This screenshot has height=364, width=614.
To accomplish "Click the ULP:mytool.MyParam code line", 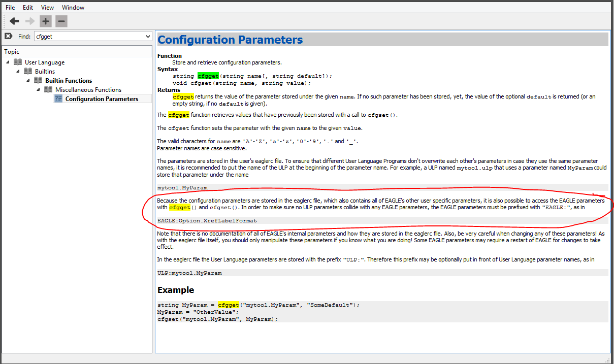I will point(189,273).
